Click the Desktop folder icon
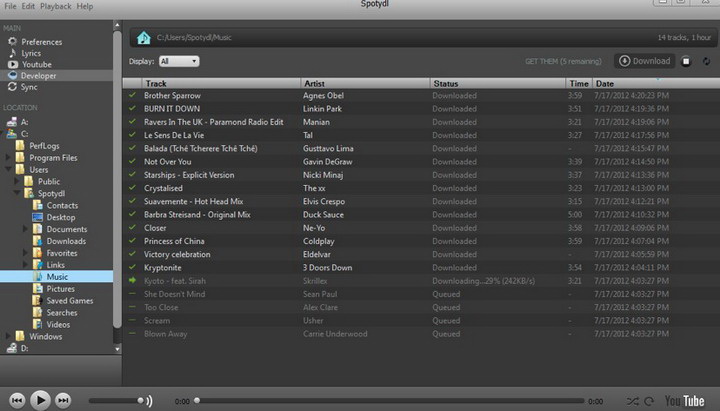The height and width of the screenshot is (411, 720). [x=38, y=217]
